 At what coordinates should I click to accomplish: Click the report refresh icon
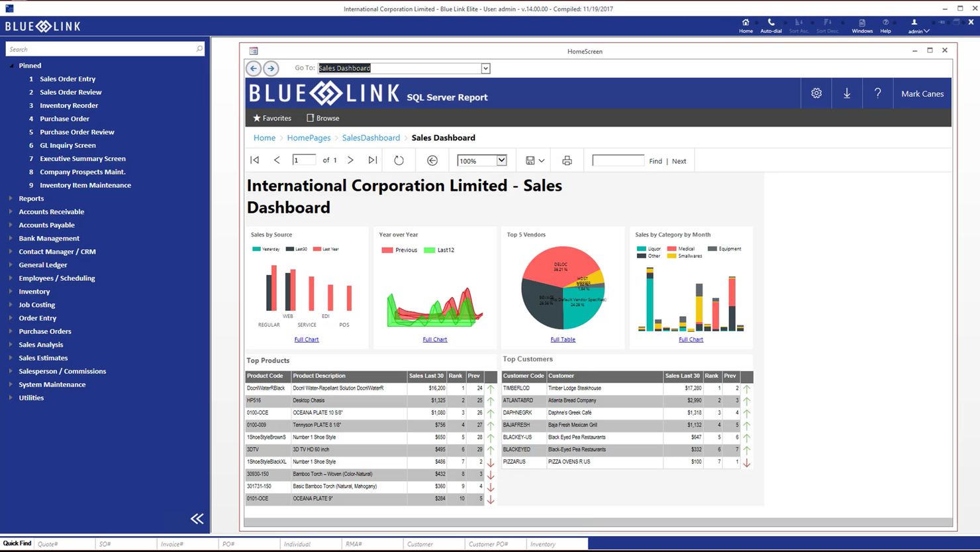[398, 160]
